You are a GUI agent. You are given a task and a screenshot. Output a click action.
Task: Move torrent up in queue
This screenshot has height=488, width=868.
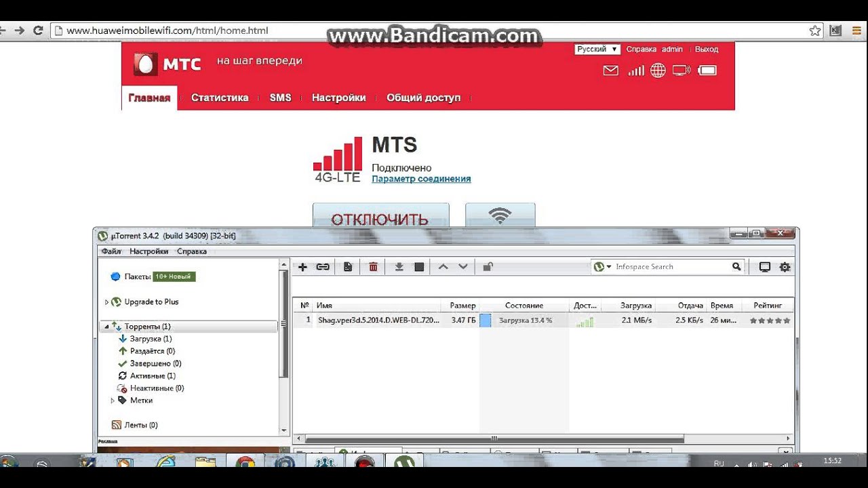[x=443, y=267]
